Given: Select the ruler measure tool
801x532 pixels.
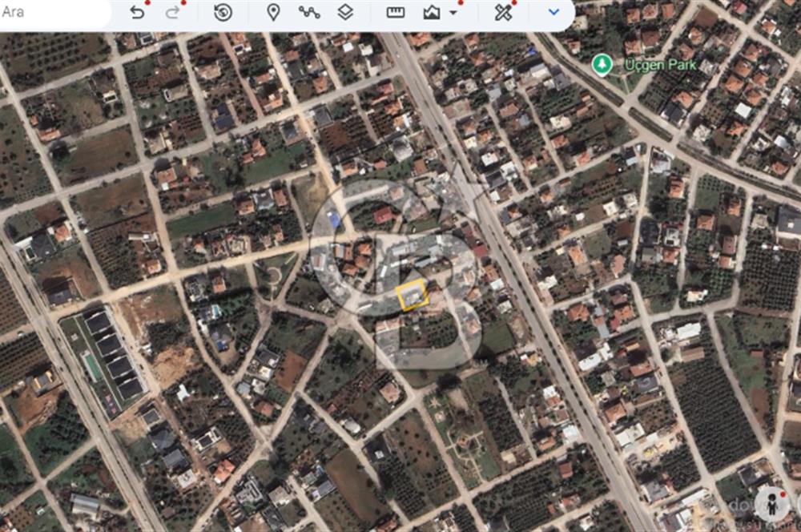Looking at the screenshot, I should coord(396,13).
